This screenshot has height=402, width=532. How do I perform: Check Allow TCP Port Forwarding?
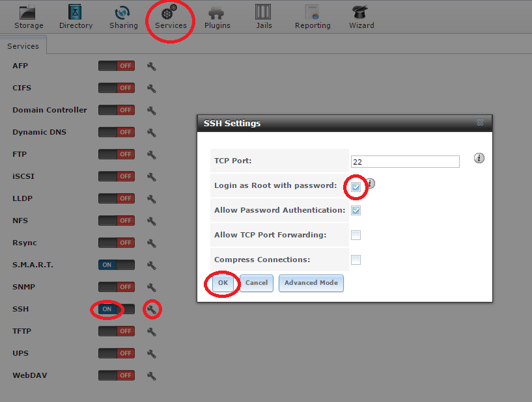356,235
